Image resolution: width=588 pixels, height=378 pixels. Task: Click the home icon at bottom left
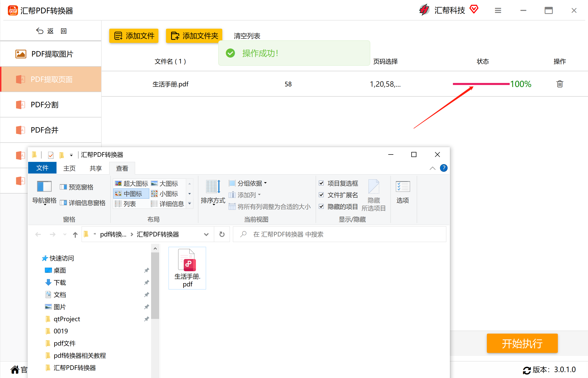tap(15, 370)
